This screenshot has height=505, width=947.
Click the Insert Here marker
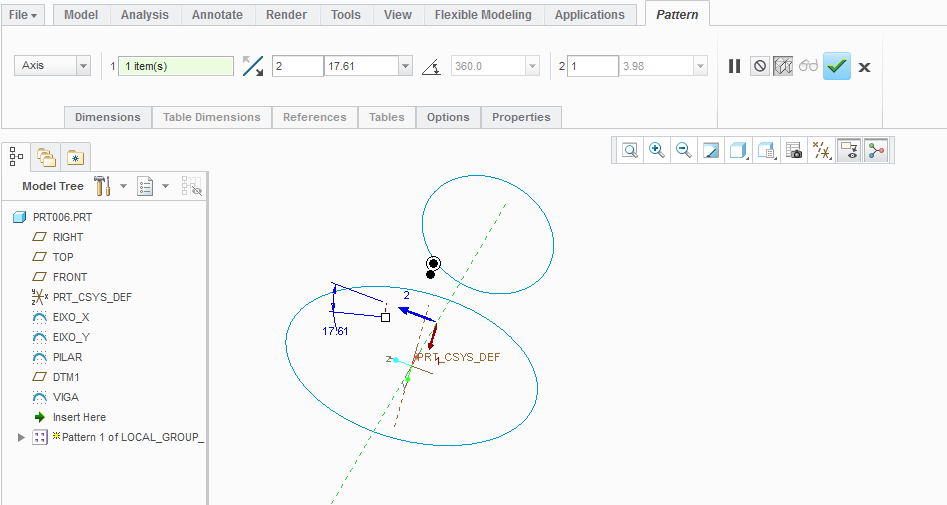pos(79,417)
